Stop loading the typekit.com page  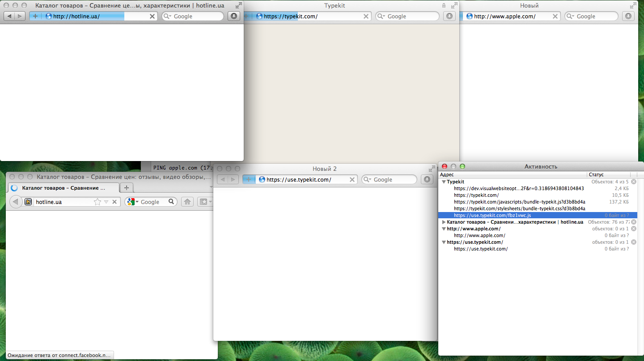tap(366, 16)
